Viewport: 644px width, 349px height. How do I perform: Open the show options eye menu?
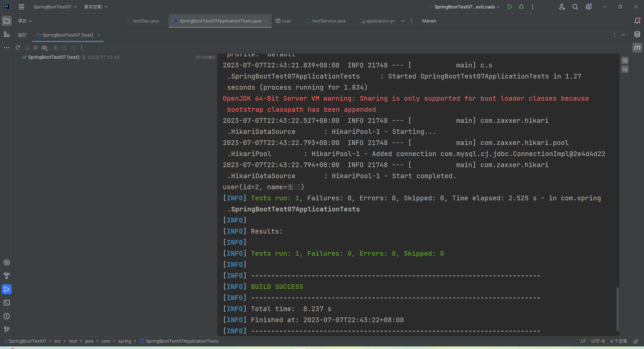click(44, 48)
